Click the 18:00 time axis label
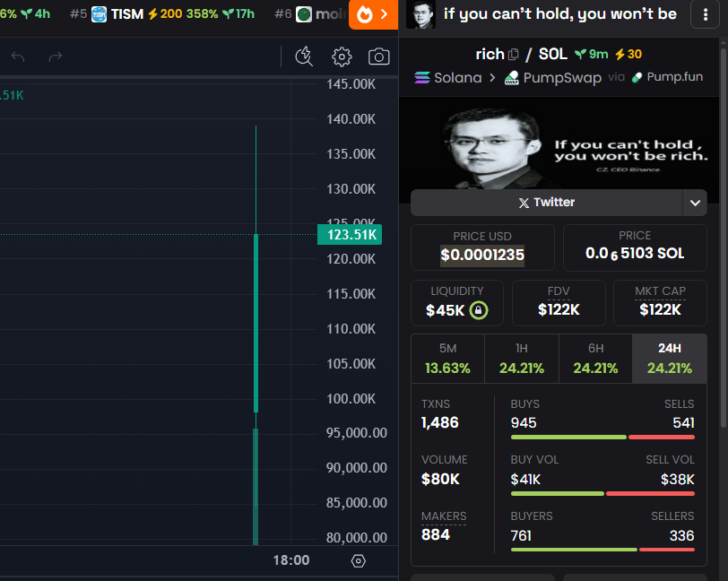This screenshot has height=581, width=728. (x=291, y=560)
